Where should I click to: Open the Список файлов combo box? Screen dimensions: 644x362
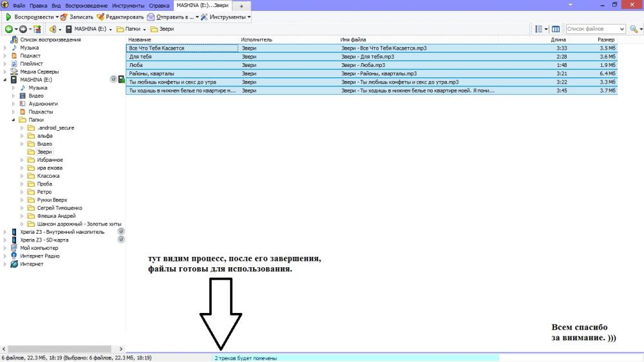point(596,29)
